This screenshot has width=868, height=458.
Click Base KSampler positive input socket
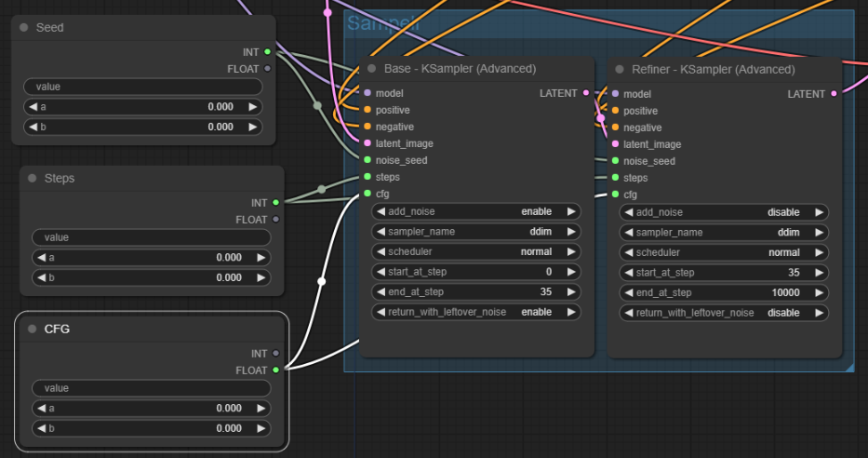pos(367,110)
